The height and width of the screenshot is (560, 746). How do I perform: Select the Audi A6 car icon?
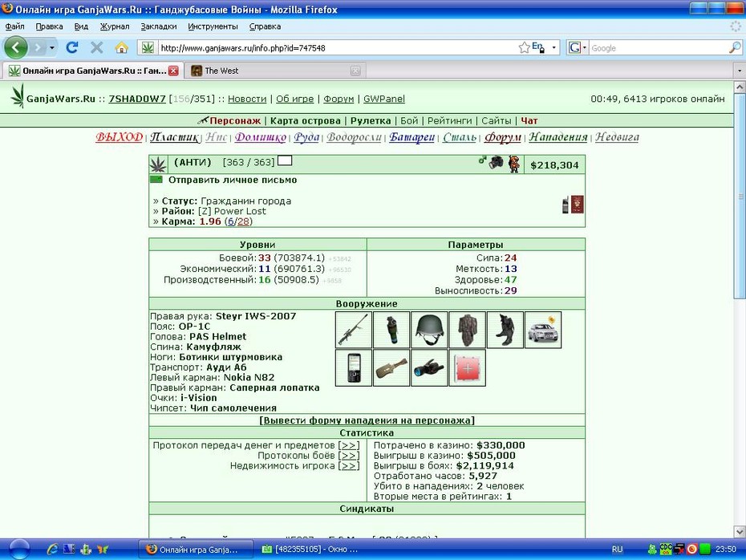(x=543, y=330)
